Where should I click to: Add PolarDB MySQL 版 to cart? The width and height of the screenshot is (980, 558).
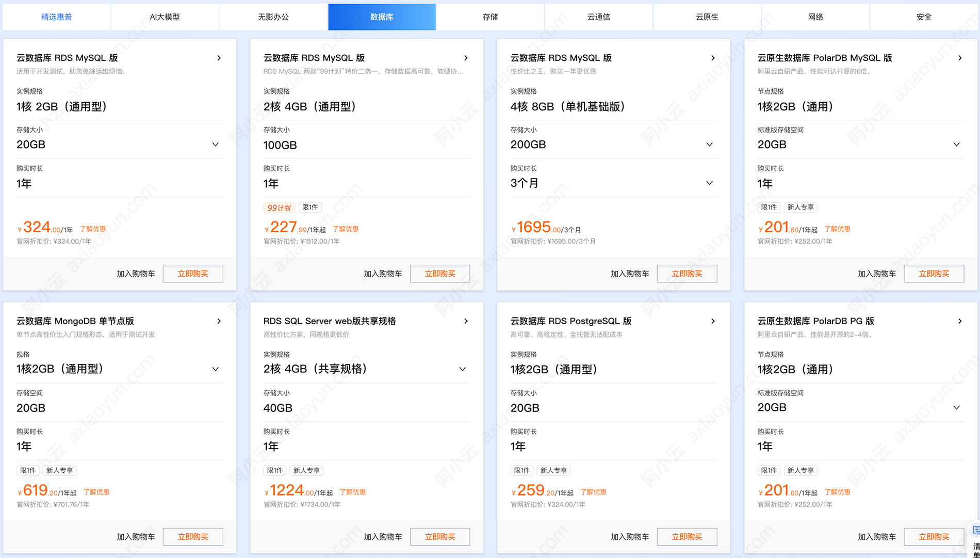877,274
